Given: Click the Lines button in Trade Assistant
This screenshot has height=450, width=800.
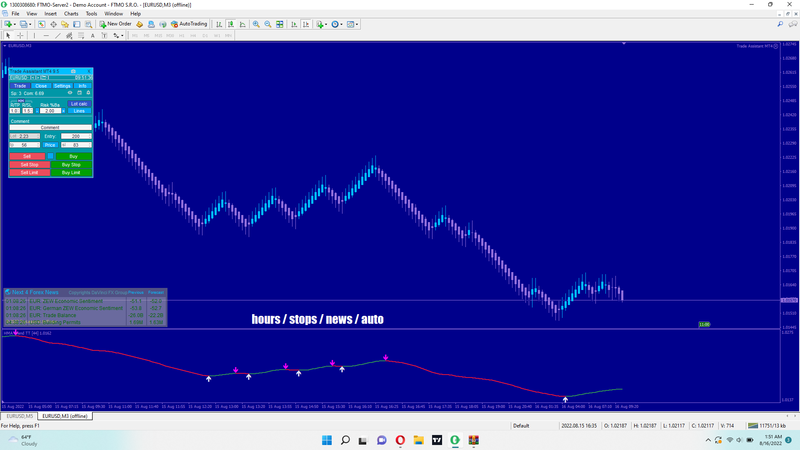Looking at the screenshot, I should (x=79, y=111).
